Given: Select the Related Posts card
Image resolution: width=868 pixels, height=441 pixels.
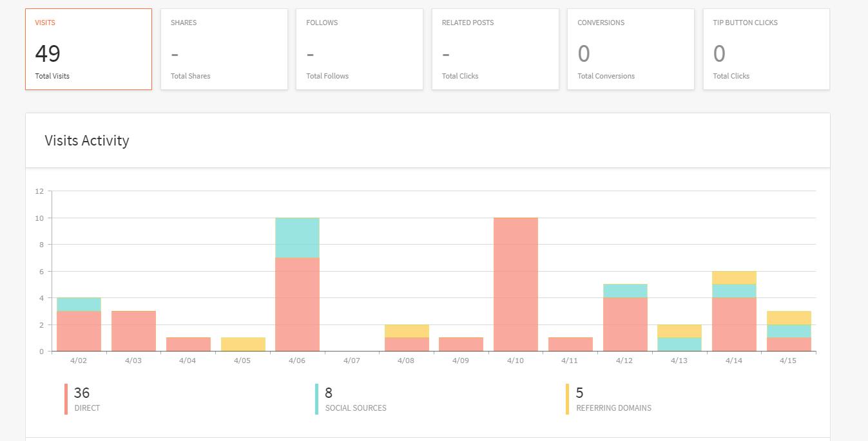Looking at the screenshot, I should coord(495,50).
